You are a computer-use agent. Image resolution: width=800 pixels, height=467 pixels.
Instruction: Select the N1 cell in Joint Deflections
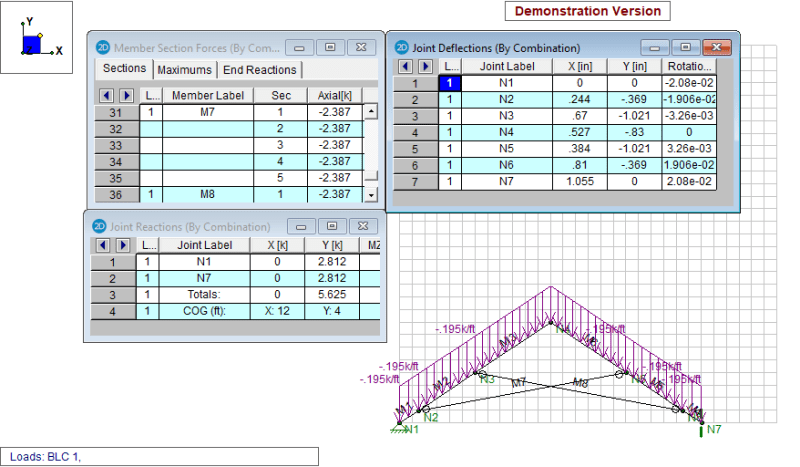(x=507, y=83)
